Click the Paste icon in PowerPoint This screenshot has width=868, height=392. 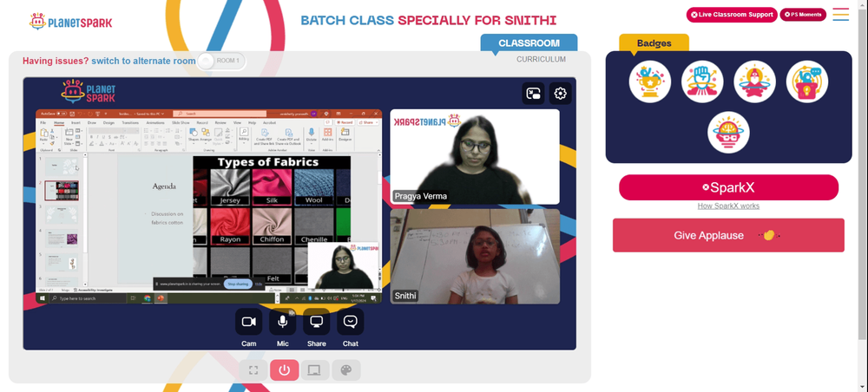tap(43, 134)
